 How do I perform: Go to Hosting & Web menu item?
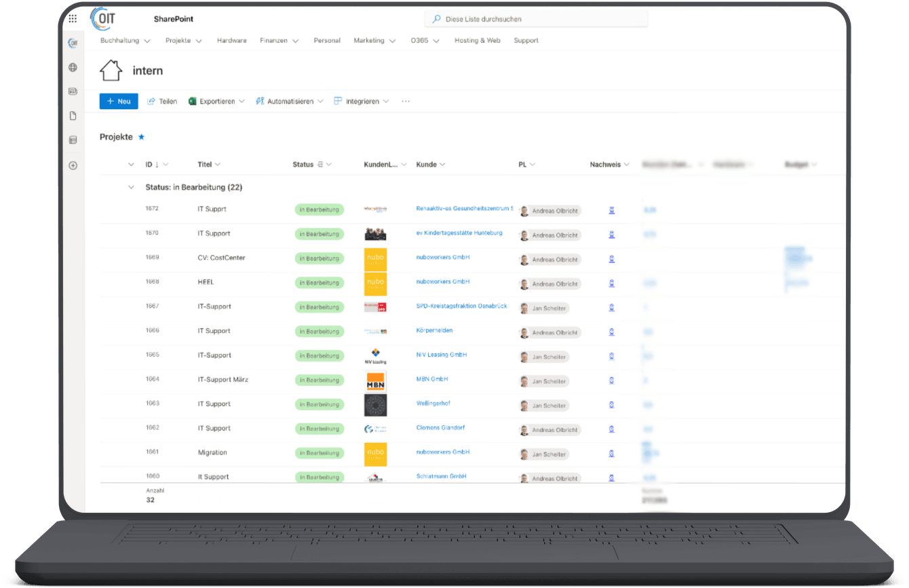tap(477, 41)
